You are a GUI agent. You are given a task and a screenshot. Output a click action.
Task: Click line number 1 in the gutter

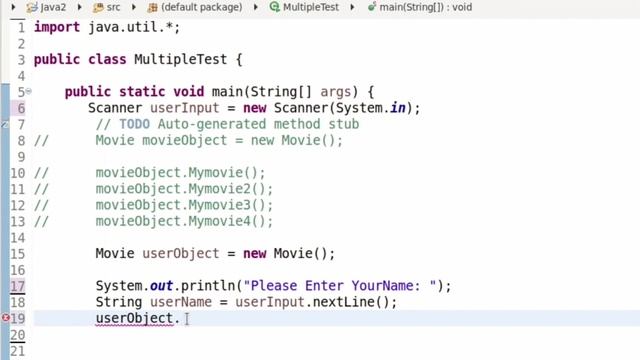pyautogui.click(x=21, y=27)
